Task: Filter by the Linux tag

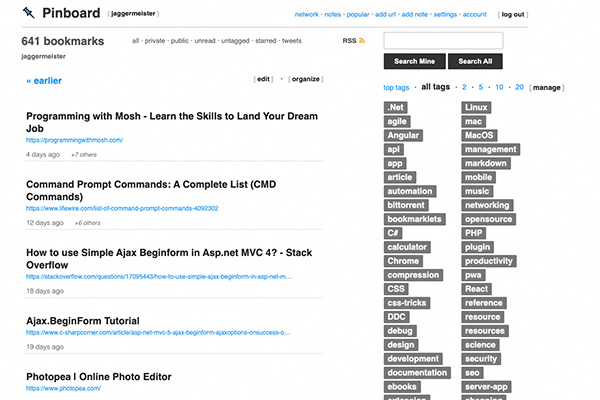Action: [476, 108]
